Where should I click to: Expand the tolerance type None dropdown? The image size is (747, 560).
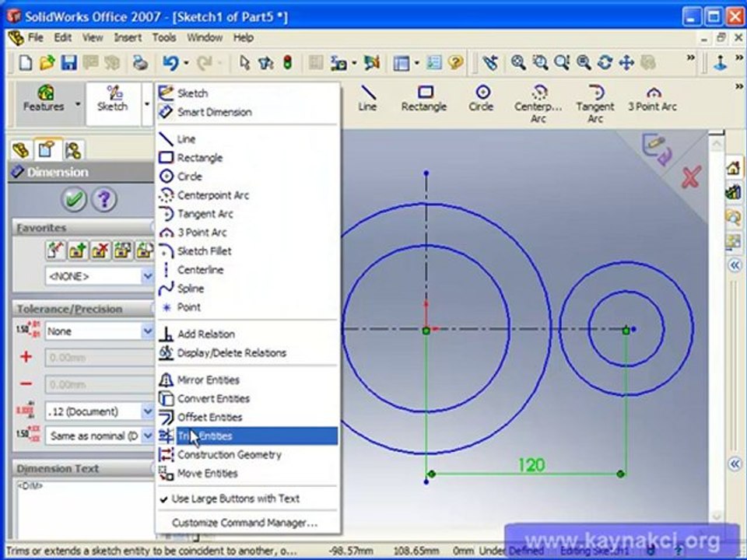click(147, 331)
